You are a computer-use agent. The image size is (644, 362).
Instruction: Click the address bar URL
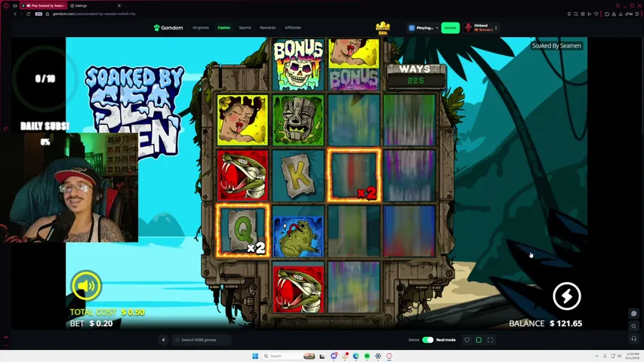94,14
